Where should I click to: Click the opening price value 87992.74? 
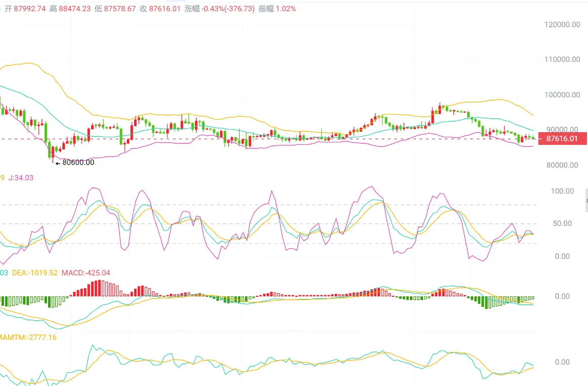pos(30,9)
